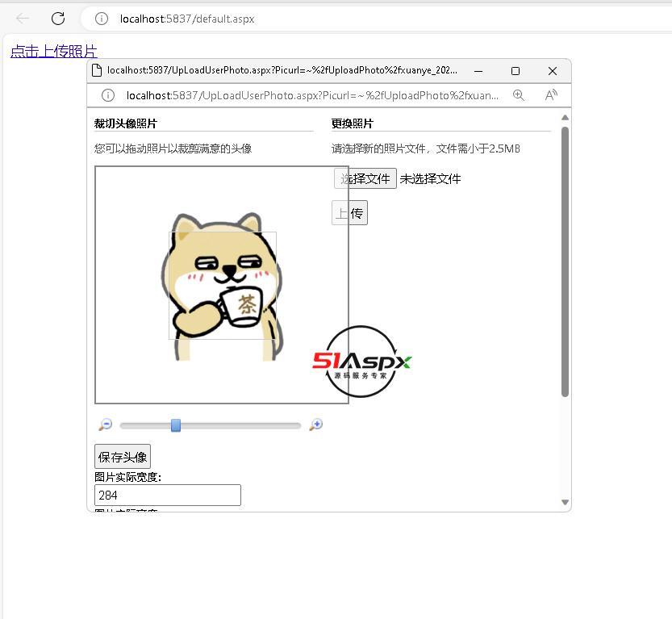Maximize the UpLoadUserPhoto popup window
The height and width of the screenshot is (619, 672).
pyautogui.click(x=515, y=71)
